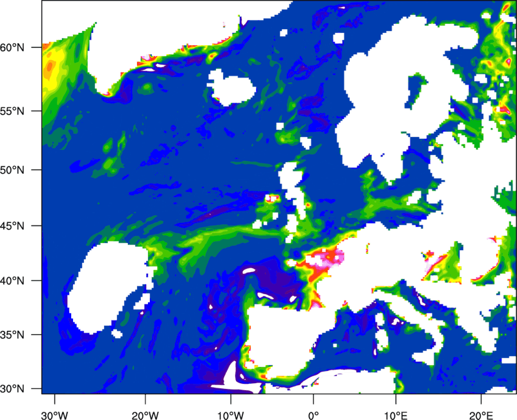Screen dimensions: 517x420
Task: Click the 10°E longitude label
Action: (396, 415)
